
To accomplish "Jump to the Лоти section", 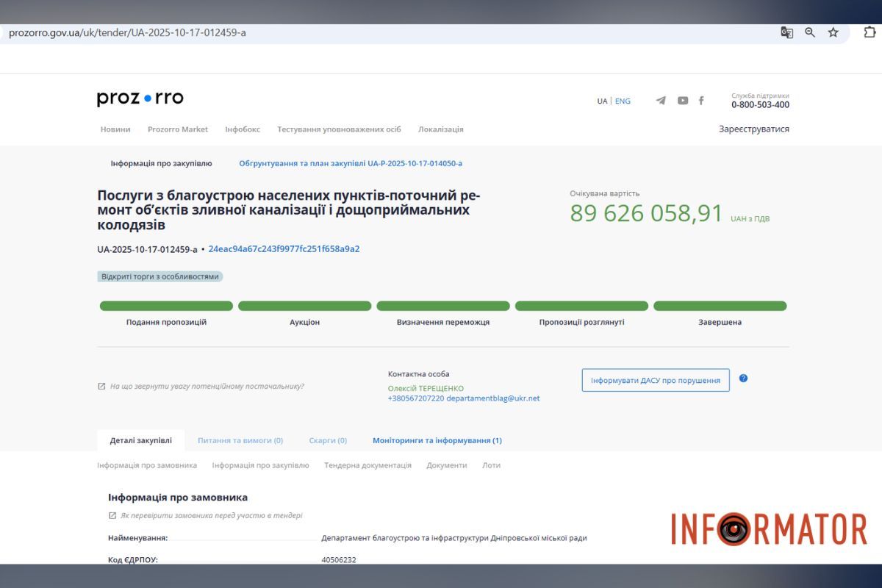I will coord(491,466).
